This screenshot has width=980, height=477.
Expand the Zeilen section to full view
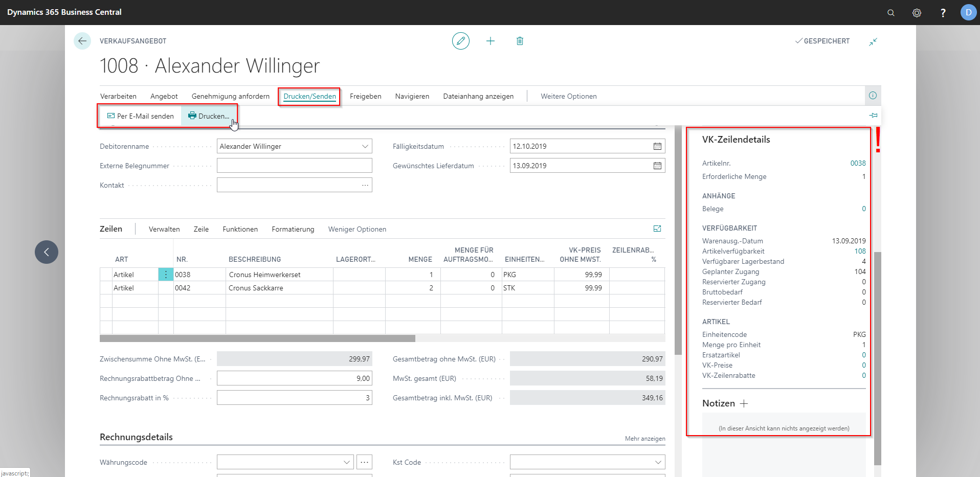tap(657, 229)
